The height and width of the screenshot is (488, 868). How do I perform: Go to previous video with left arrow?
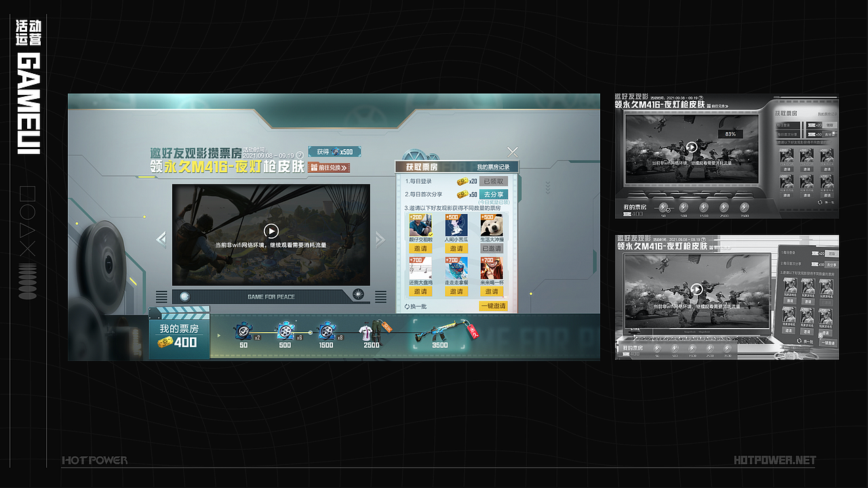tap(161, 239)
